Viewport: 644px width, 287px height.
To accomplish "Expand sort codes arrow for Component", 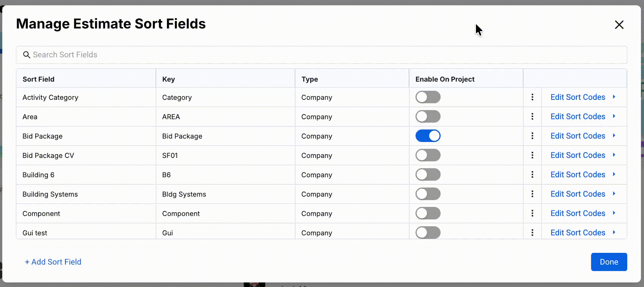I will pyautogui.click(x=614, y=213).
